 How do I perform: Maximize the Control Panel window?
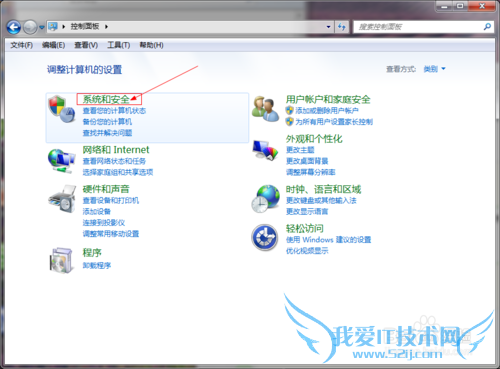460,6
